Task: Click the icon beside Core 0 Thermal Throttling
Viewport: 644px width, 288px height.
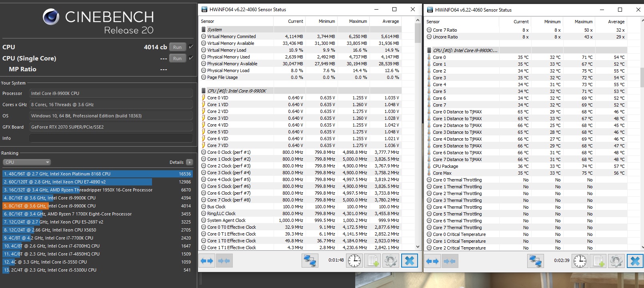Action: (x=429, y=180)
